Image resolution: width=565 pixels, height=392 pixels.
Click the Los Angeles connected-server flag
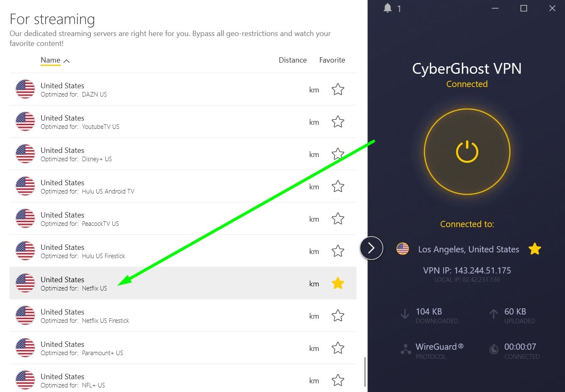point(403,249)
